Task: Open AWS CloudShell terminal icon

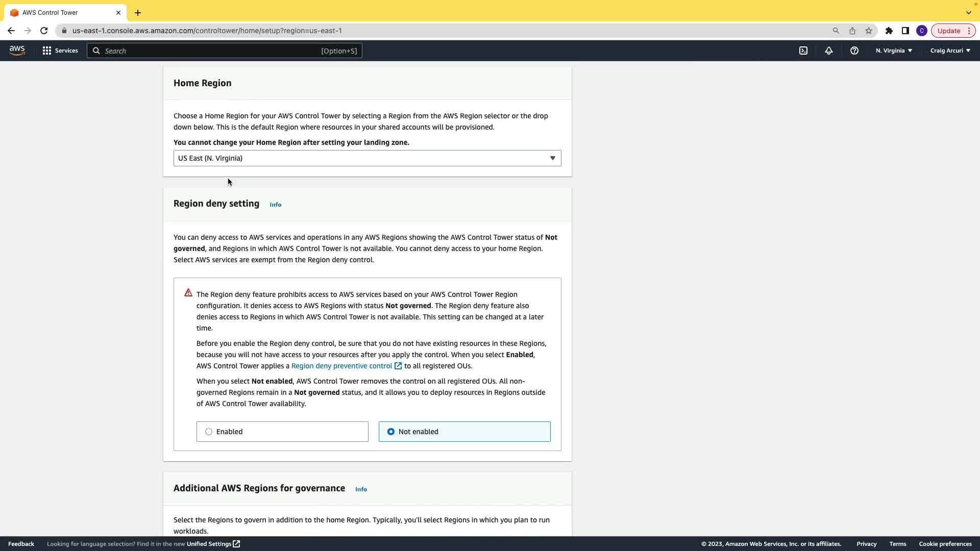Action: [803, 51]
